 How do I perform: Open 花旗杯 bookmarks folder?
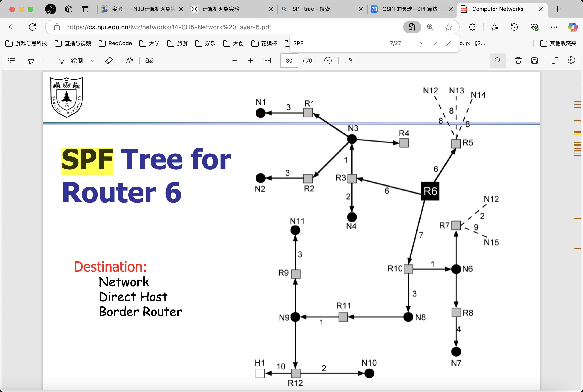point(264,43)
